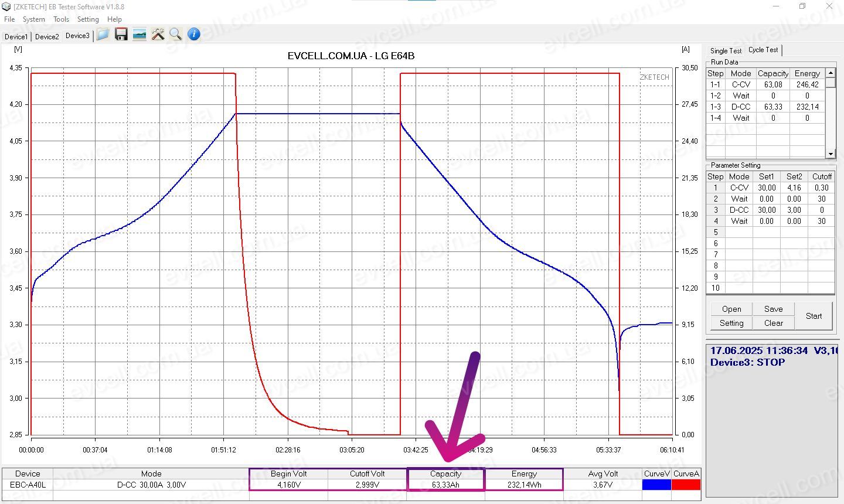This screenshot has height=504, width=844.
Task: Click the Clear button
Action: point(773,323)
